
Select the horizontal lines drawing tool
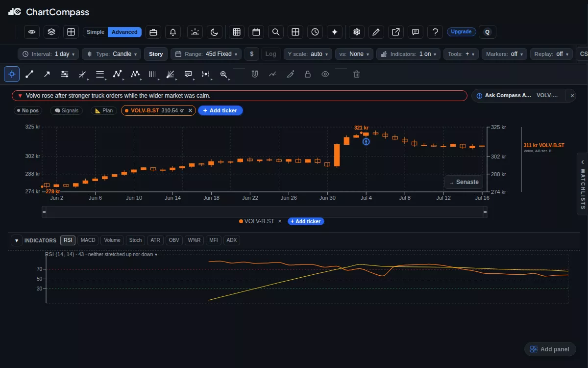click(100, 74)
